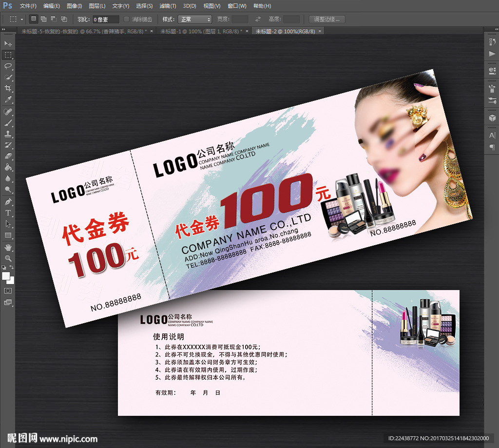Image resolution: width=499 pixels, height=448 pixels.
Task: Select the Move tool
Action: point(8,43)
